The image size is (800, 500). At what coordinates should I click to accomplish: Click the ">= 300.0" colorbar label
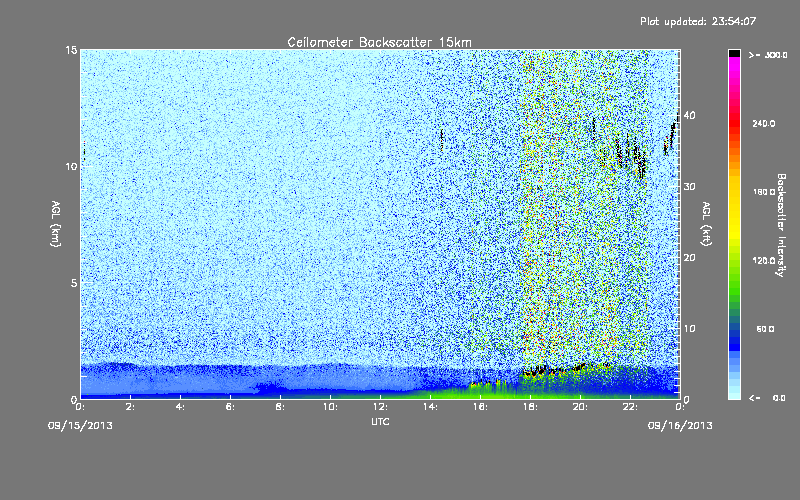(x=768, y=55)
